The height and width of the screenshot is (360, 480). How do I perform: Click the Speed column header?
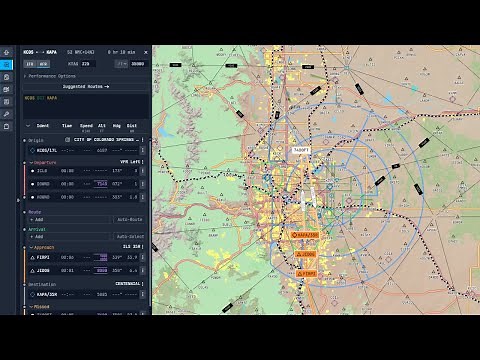click(x=86, y=126)
